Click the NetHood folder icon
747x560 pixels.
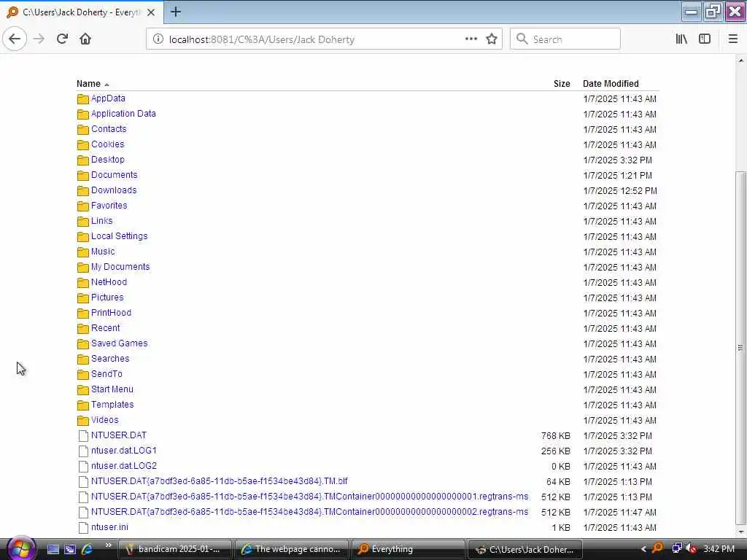pyautogui.click(x=83, y=283)
